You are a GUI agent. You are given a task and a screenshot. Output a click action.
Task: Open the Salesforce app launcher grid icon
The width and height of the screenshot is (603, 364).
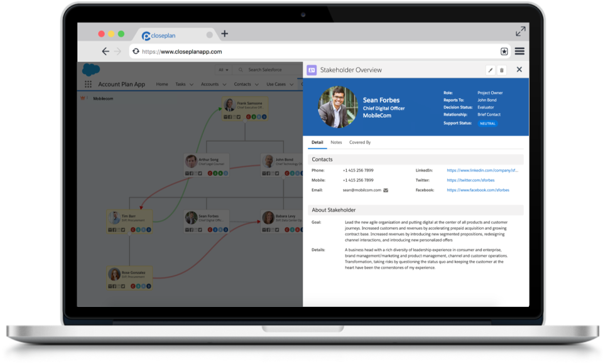[x=88, y=84]
